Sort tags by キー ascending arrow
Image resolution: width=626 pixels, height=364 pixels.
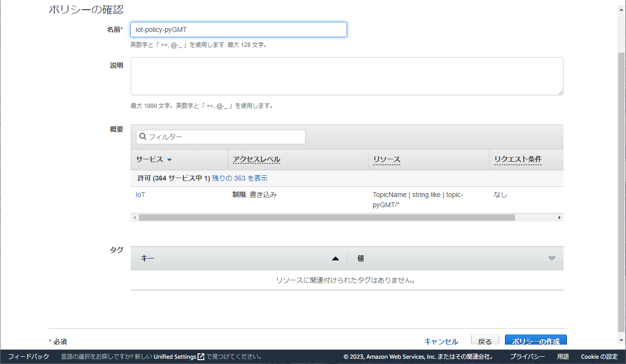click(336, 258)
